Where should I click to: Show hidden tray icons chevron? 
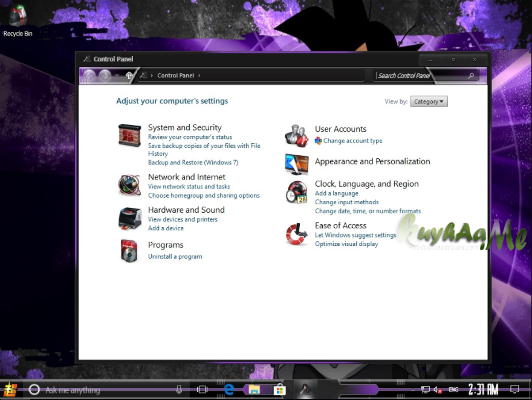[x=412, y=390]
